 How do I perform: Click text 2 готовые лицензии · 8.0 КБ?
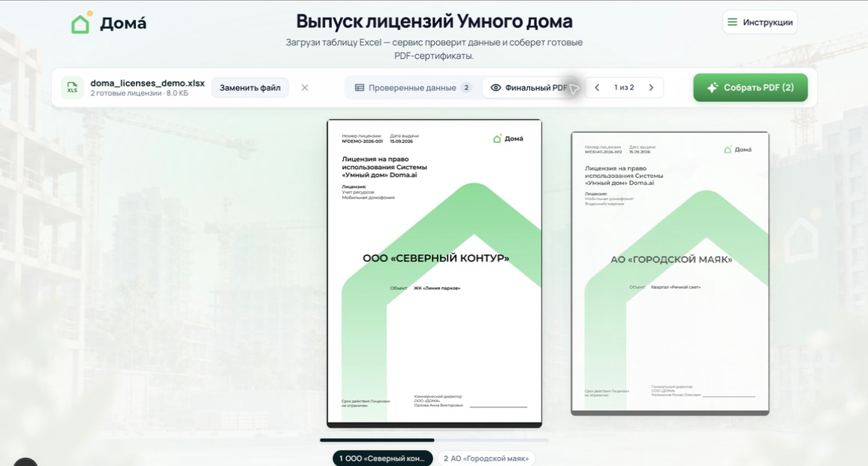[139, 93]
